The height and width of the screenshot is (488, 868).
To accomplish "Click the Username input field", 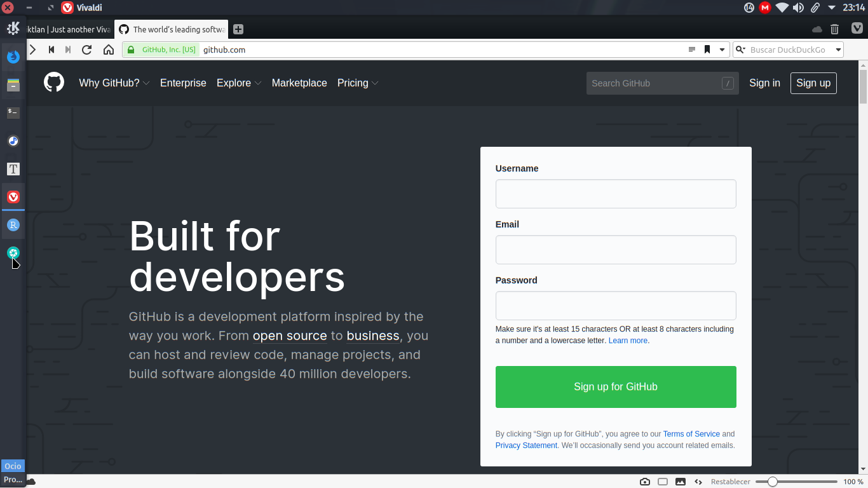I will pos(616,194).
